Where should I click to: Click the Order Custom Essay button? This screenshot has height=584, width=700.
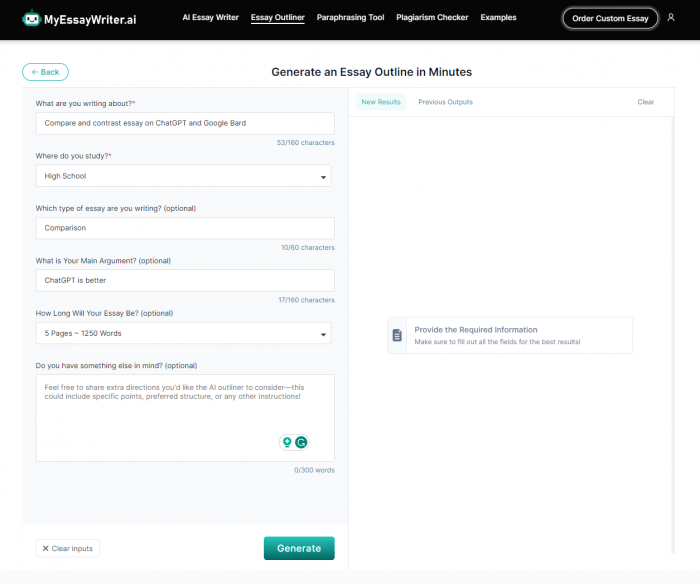tap(610, 18)
